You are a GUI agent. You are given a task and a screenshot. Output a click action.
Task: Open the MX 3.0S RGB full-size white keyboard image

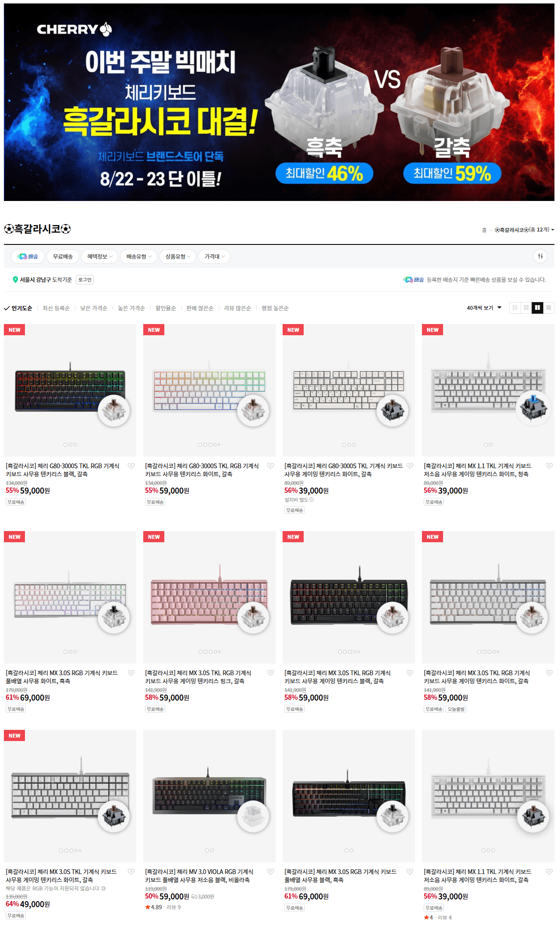tap(70, 597)
